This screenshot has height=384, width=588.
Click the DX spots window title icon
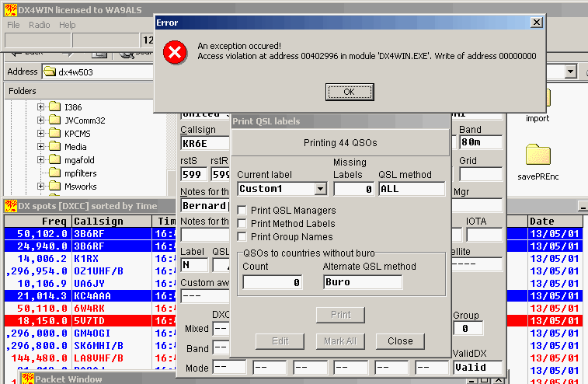pos(11,206)
